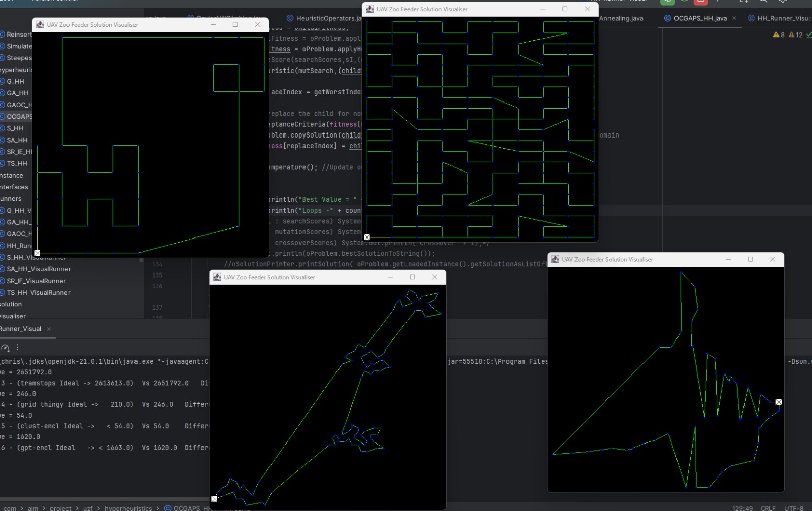Click the uzf breadcrumb in navigation bar

point(88,508)
